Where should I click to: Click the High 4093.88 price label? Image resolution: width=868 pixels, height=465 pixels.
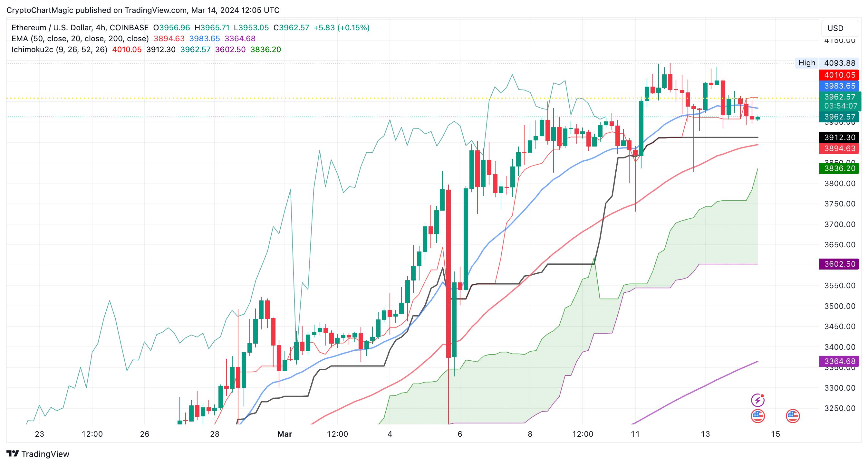[827, 63]
